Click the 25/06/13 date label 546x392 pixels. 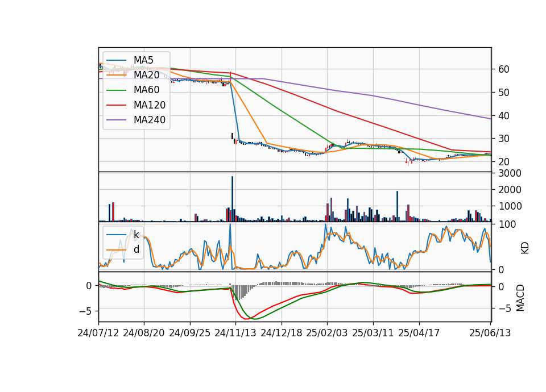(x=490, y=333)
